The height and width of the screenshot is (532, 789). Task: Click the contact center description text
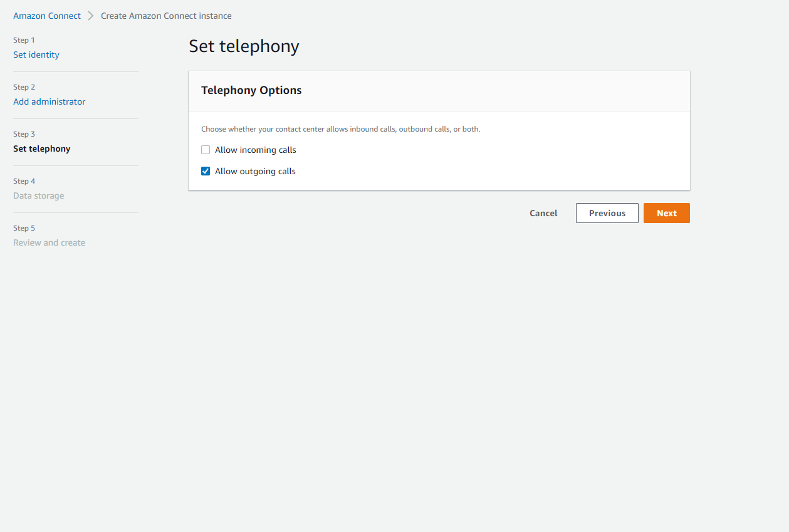[340, 128]
